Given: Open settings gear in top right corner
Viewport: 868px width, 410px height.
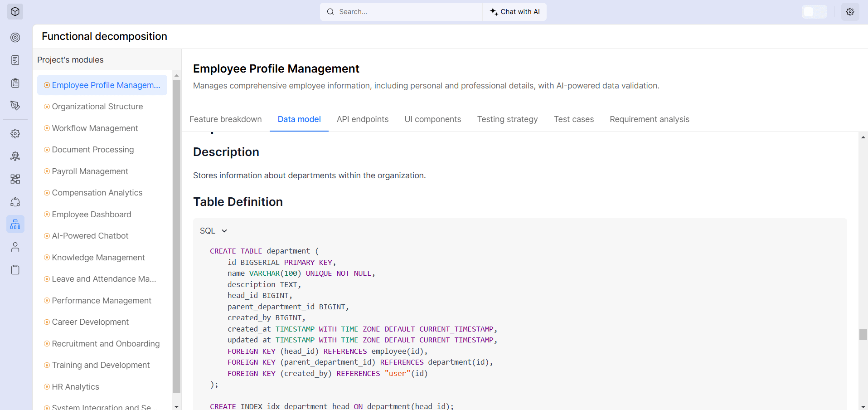Looking at the screenshot, I should click(850, 12).
